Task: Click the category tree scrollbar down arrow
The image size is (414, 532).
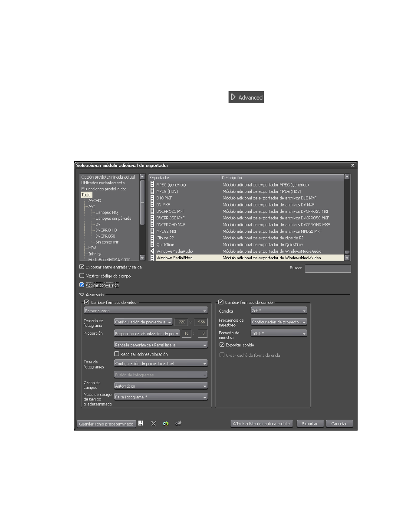Action: pos(142,258)
